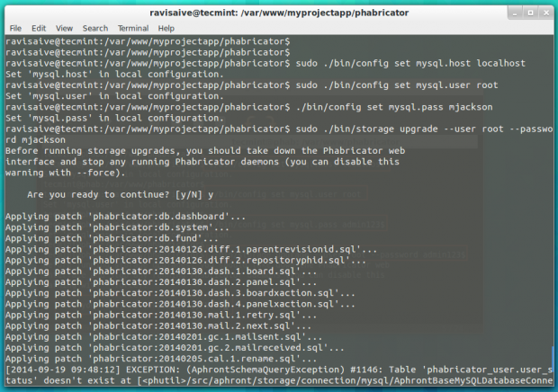Click the 'Set mysql.user in local configuration' line
This screenshot has height=392, width=558.
click(114, 96)
